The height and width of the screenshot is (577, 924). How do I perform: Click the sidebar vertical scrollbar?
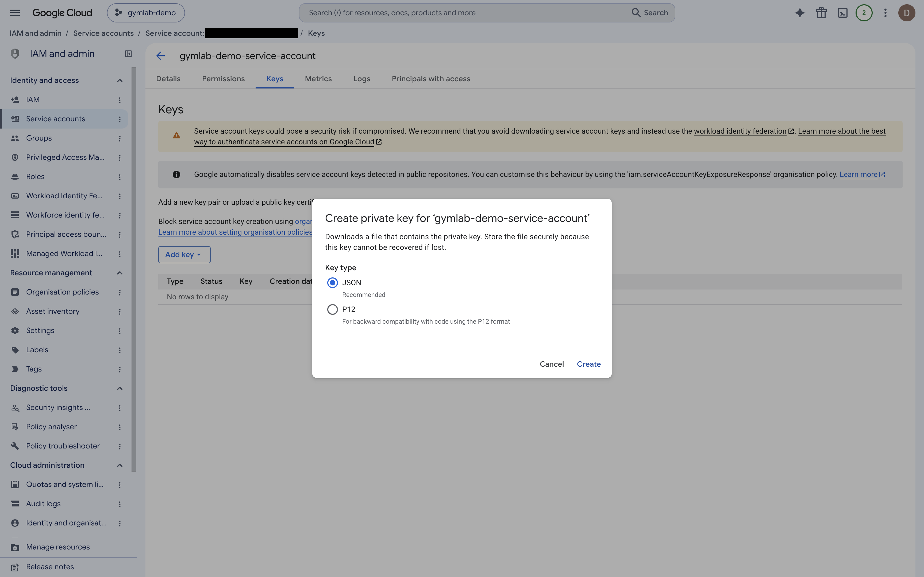(x=134, y=269)
